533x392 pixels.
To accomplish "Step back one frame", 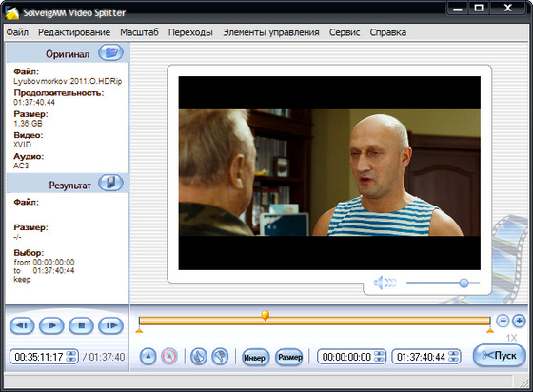I will (22, 325).
